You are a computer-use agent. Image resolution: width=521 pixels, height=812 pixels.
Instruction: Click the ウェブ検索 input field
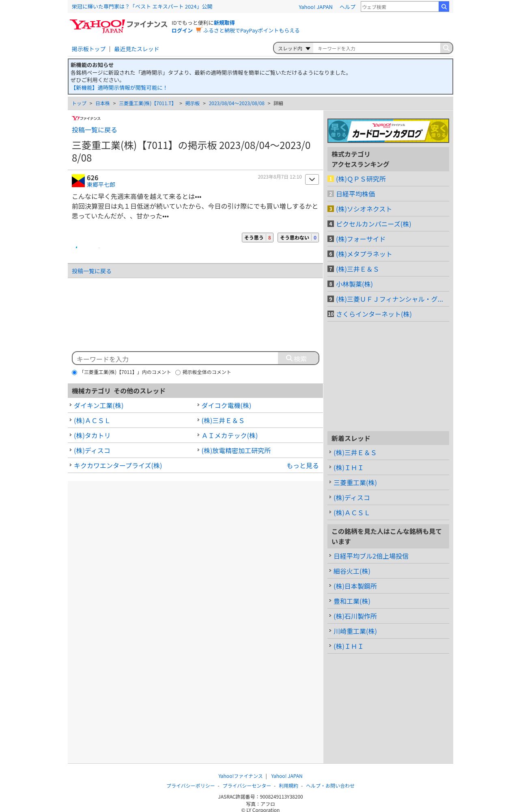tap(400, 6)
